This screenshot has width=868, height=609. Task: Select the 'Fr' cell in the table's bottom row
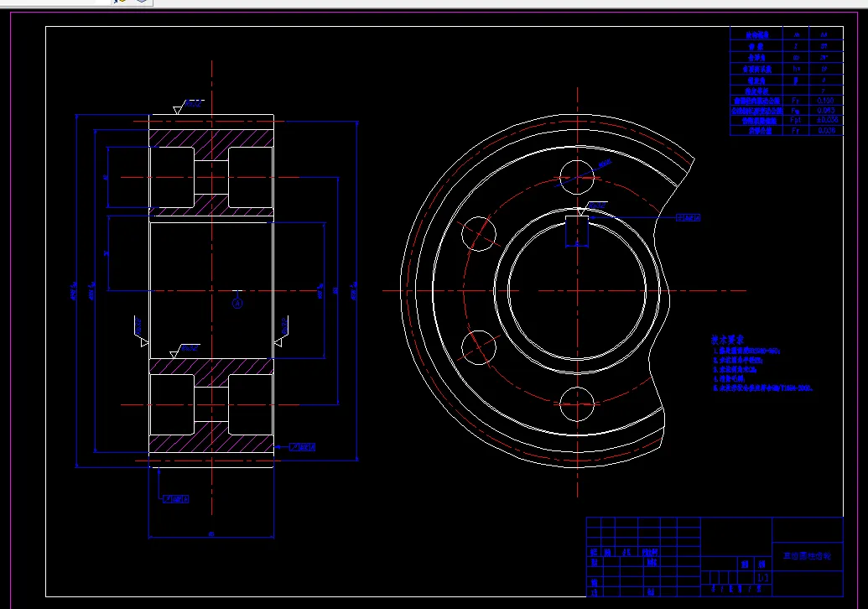coord(796,130)
